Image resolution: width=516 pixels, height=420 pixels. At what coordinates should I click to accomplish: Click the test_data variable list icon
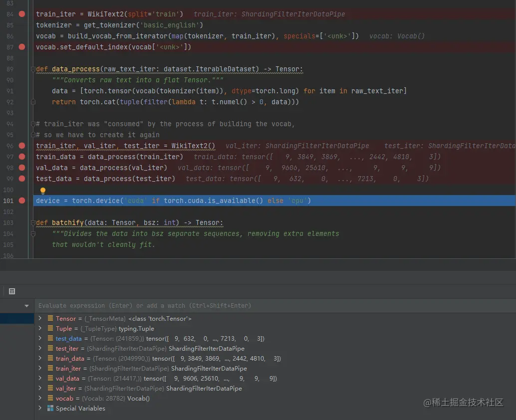point(50,338)
